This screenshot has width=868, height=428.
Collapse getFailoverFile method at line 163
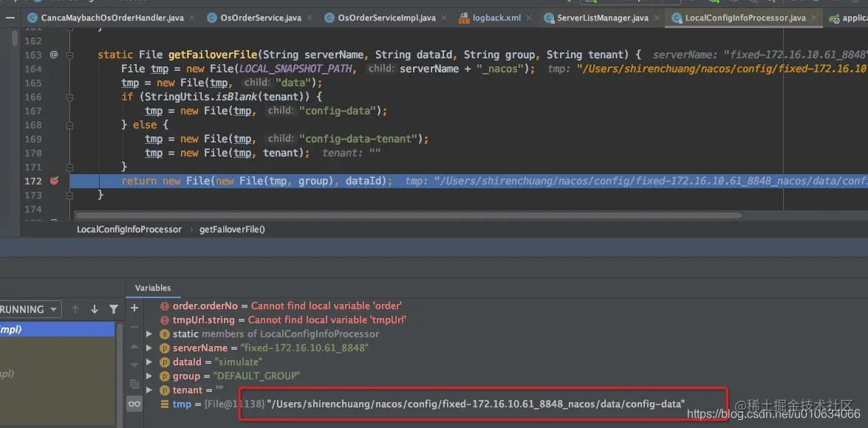point(69,55)
